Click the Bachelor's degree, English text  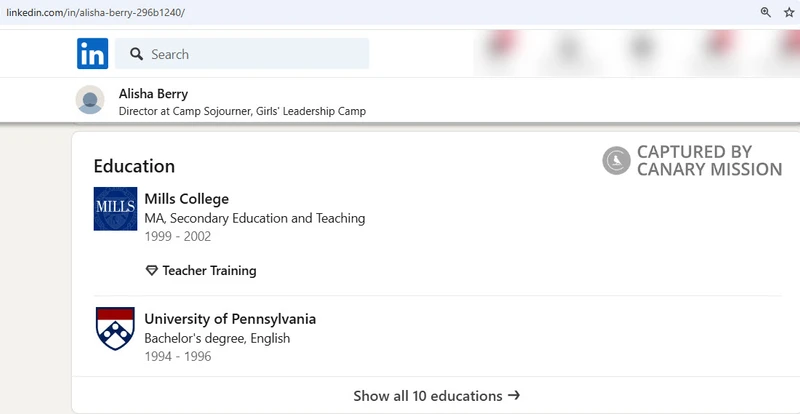217,338
